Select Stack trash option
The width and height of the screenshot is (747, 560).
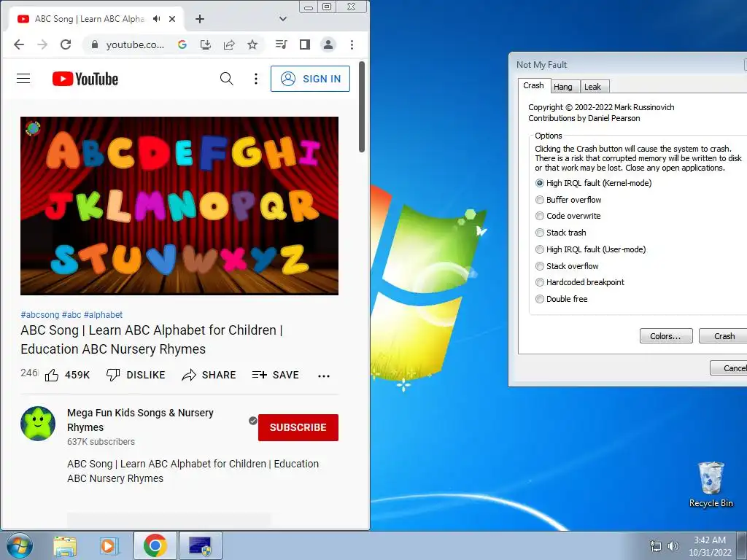[561, 233]
